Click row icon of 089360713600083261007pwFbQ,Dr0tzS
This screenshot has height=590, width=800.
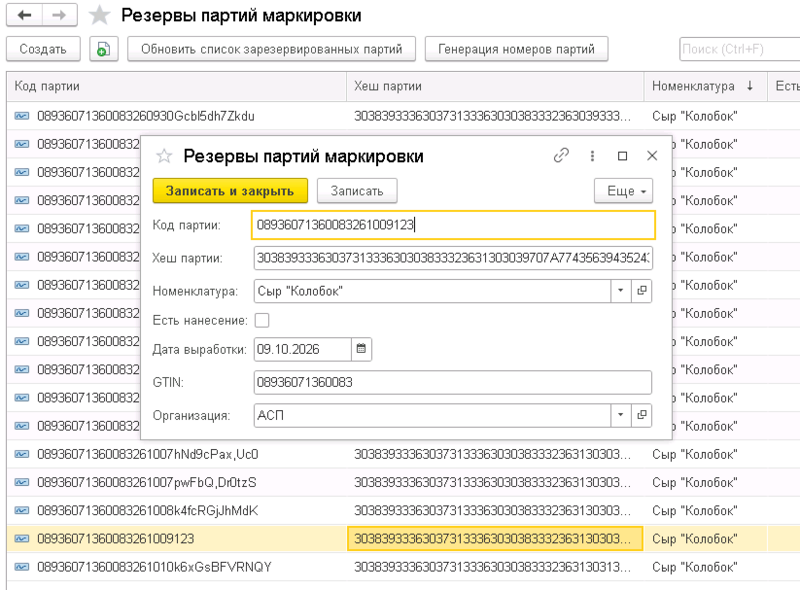pos(22,482)
